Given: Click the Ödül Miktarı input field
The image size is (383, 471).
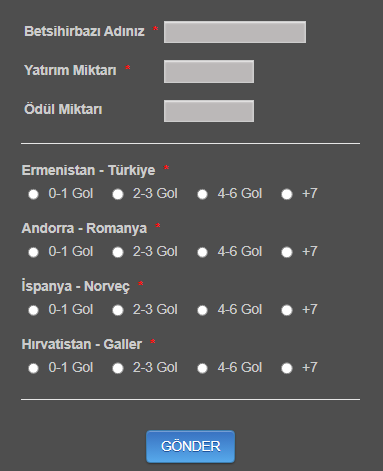Looking at the screenshot, I should [x=209, y=111].
